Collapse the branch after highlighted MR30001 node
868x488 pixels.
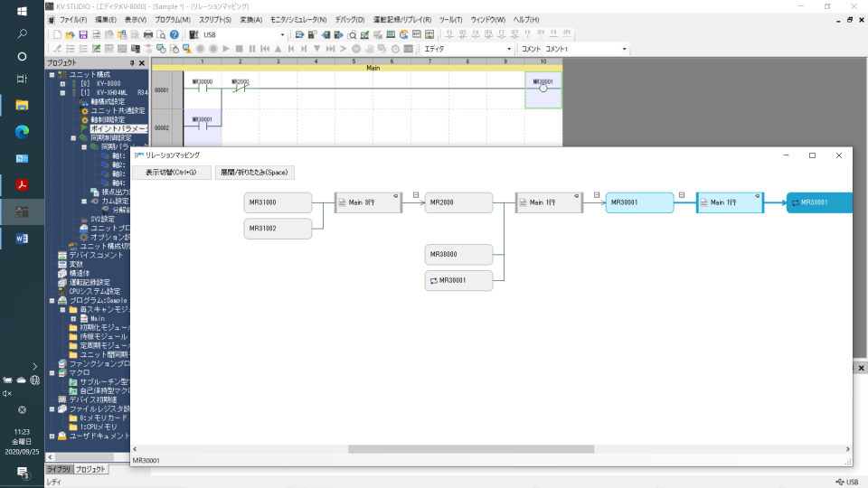pyautogui.click(x=682, y=194)
